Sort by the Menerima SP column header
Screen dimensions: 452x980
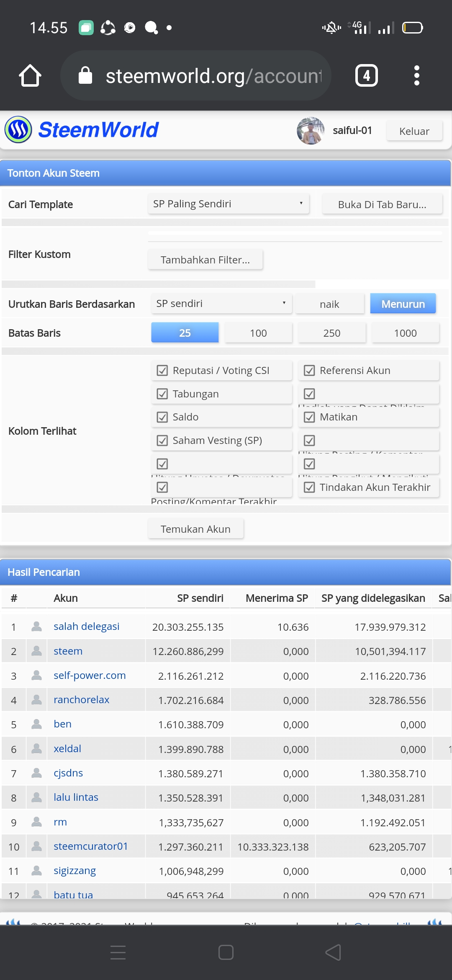pyautogui.click(x=277, y=598)
